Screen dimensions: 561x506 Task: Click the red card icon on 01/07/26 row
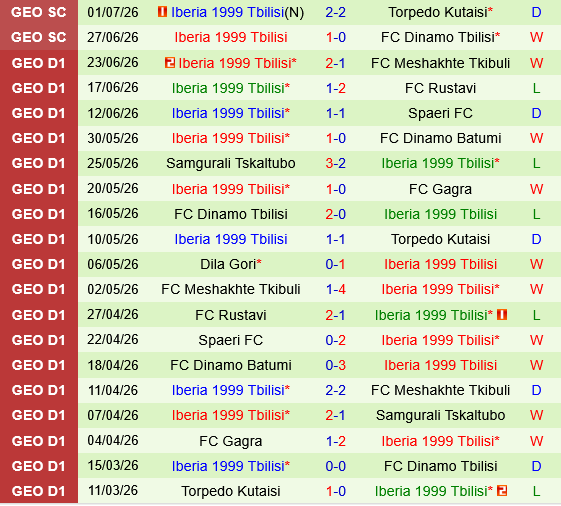tap(162, 12)
